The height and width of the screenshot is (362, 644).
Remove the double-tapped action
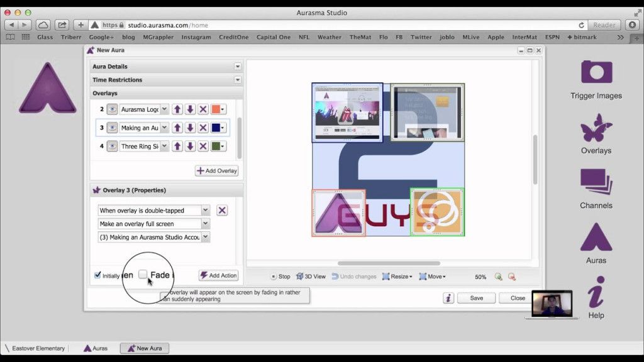coord(222,211)
